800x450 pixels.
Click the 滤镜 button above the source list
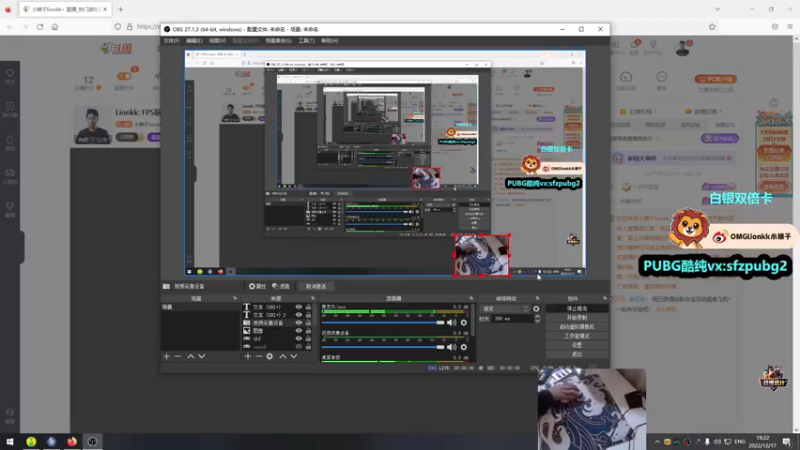pyautogui.click(x=281, y=286)
